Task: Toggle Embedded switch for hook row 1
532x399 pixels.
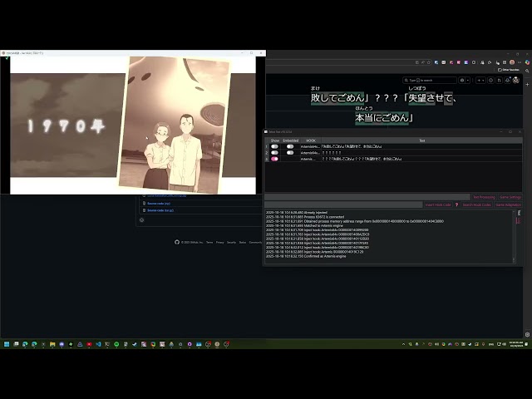Action: click(290, 146)
